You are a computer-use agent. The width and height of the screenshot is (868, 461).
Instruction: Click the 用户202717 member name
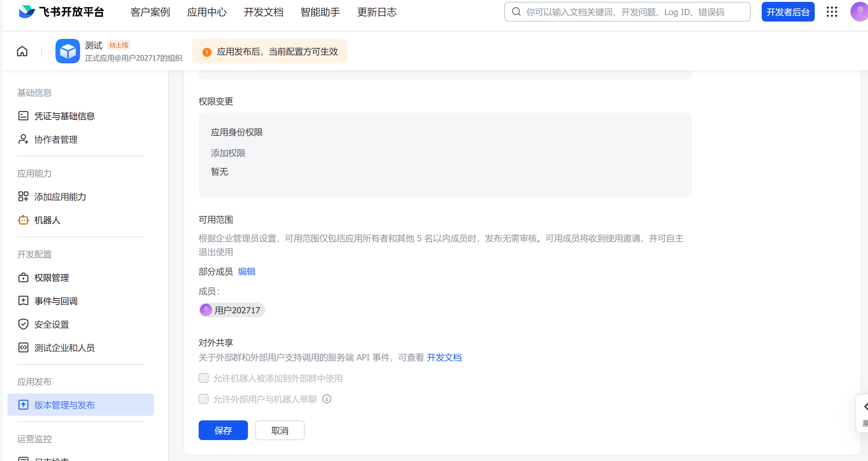click(x=237, y=310)
